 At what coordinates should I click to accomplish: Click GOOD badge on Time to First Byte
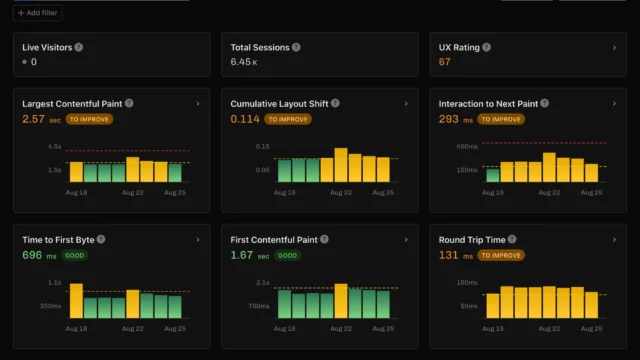tap(74, 256)
